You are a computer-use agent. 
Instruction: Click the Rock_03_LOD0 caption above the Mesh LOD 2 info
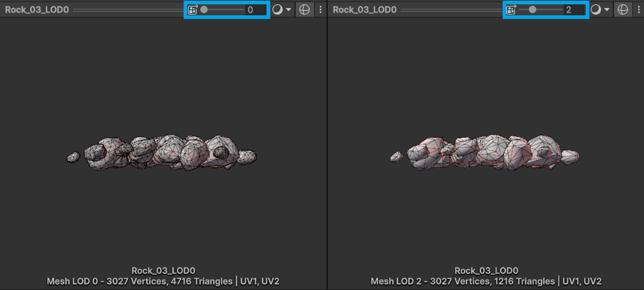tap(487, 271)
